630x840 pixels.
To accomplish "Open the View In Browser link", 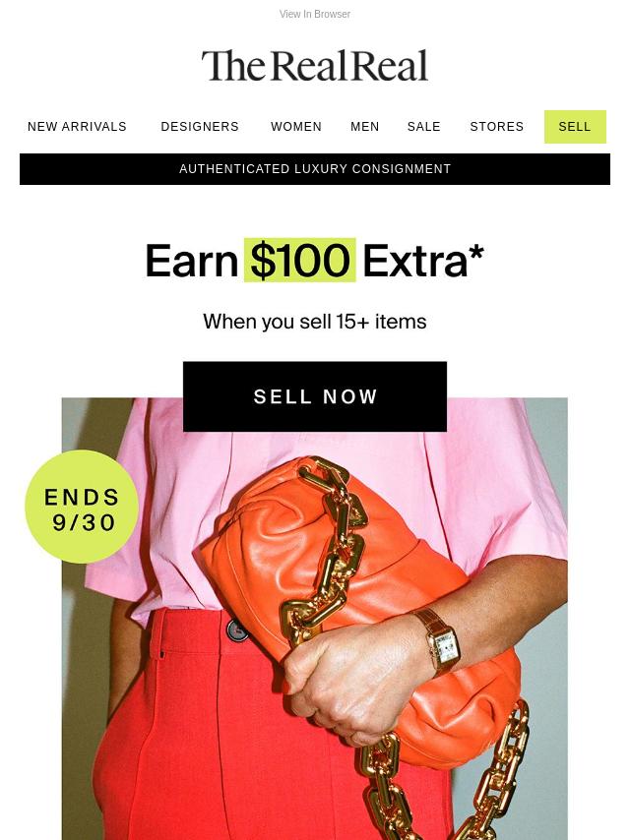I will pyautogui.click(x=315, y=14).
